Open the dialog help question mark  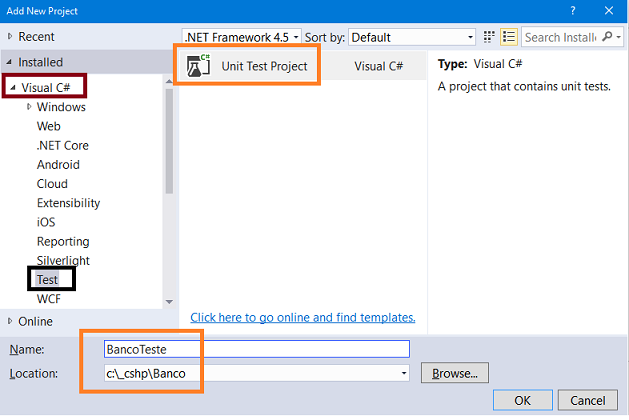tap(573, 10)
